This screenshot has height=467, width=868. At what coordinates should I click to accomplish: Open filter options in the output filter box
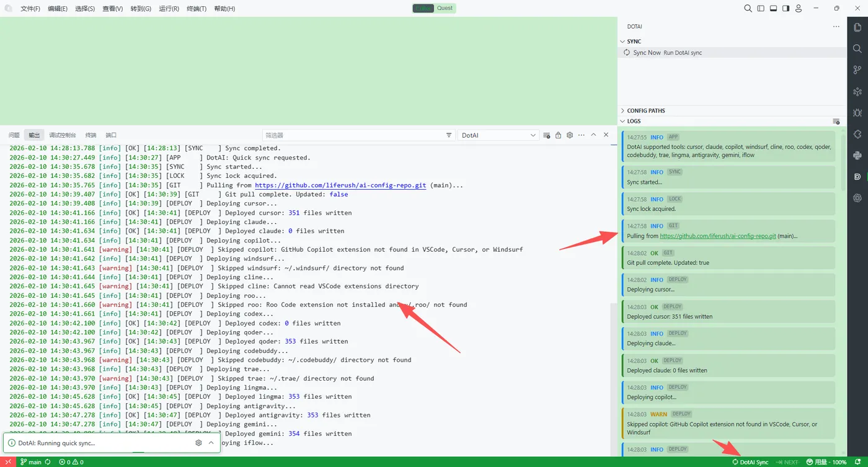point(449,135)
